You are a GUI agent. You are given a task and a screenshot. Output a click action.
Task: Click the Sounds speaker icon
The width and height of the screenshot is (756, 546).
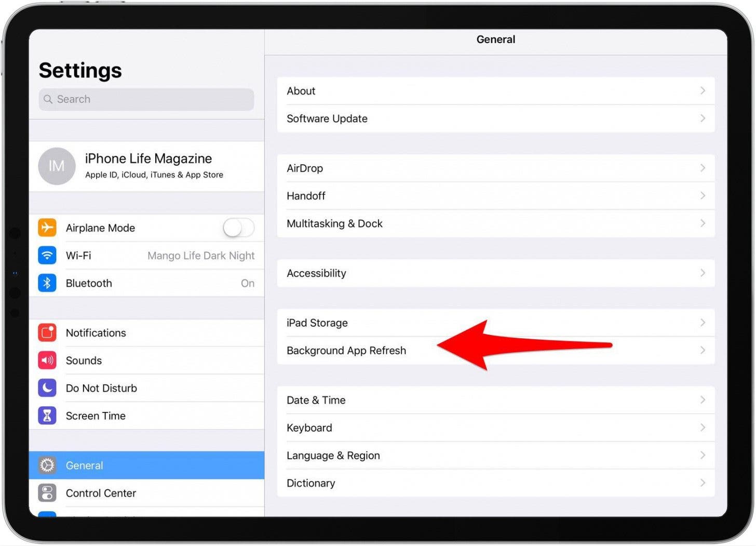coord(47,360)
